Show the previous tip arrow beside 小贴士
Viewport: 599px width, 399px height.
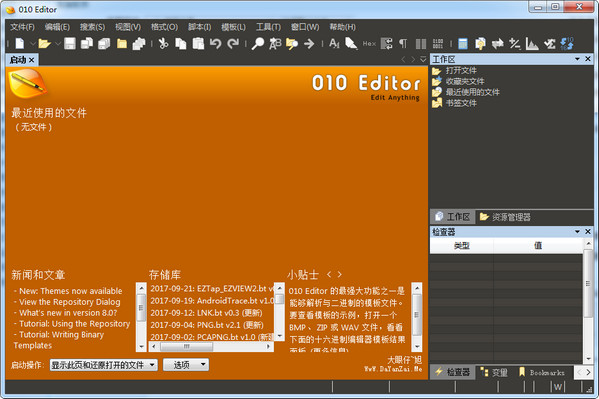(329, 274)
